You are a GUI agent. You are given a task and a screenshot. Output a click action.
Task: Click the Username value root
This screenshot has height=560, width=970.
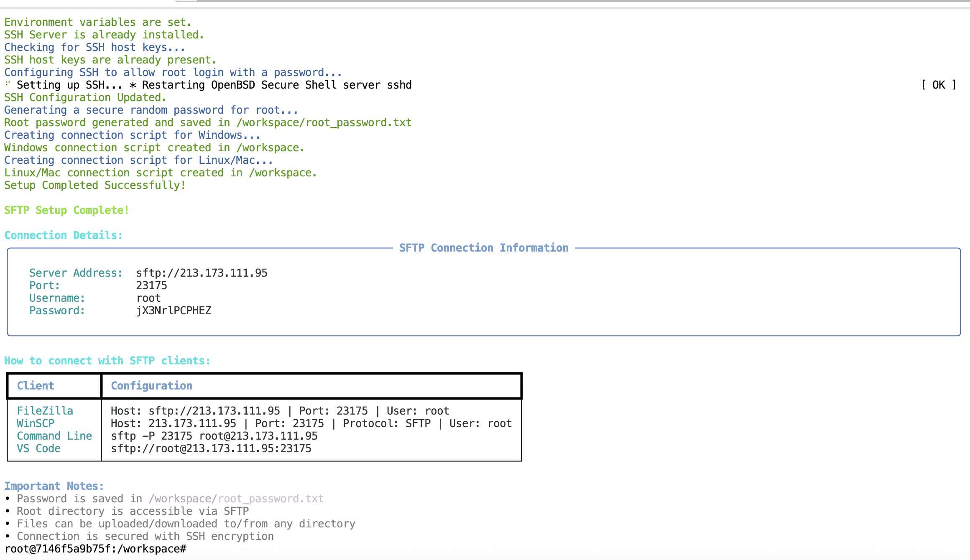click(148, 298)
